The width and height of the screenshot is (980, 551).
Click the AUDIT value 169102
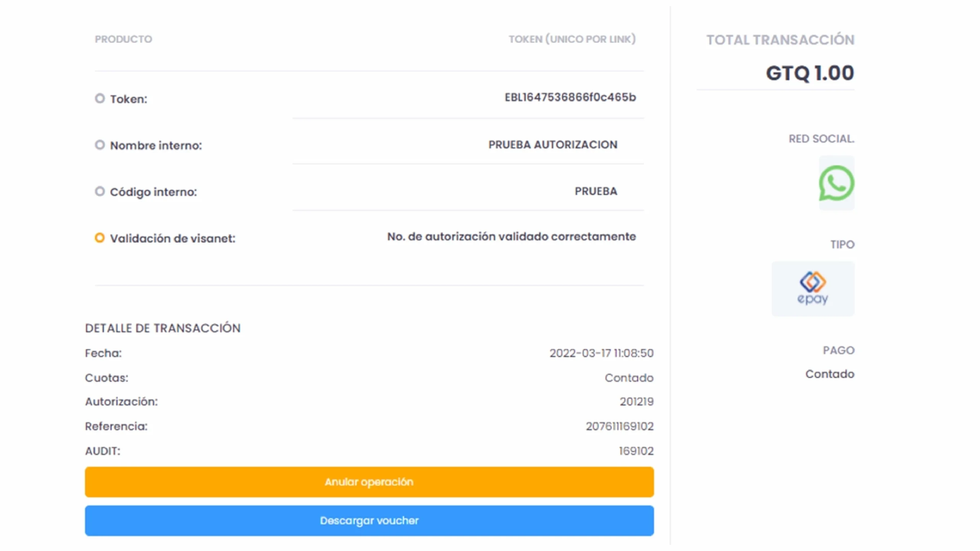click(637, 451)
